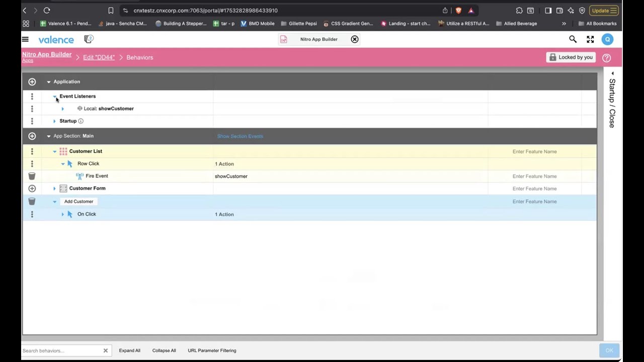
Task: Expand the Local showCustomer listener
Action: 63,109
